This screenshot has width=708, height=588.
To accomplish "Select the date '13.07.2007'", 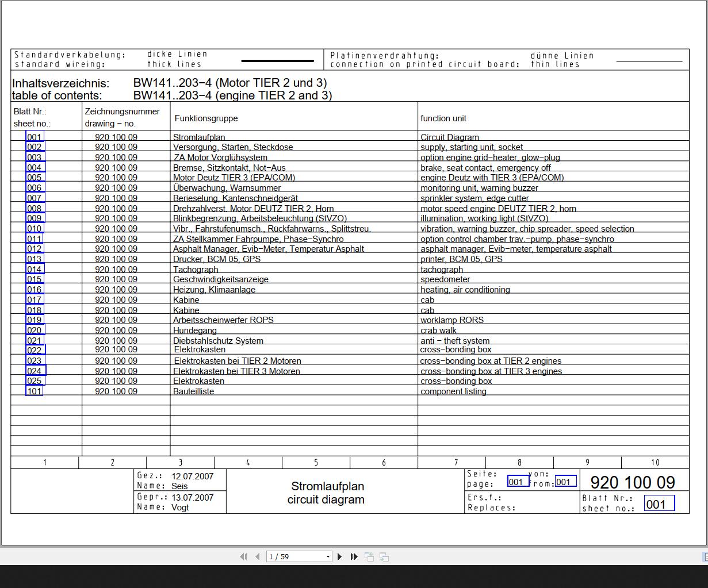I will (193, 498).
